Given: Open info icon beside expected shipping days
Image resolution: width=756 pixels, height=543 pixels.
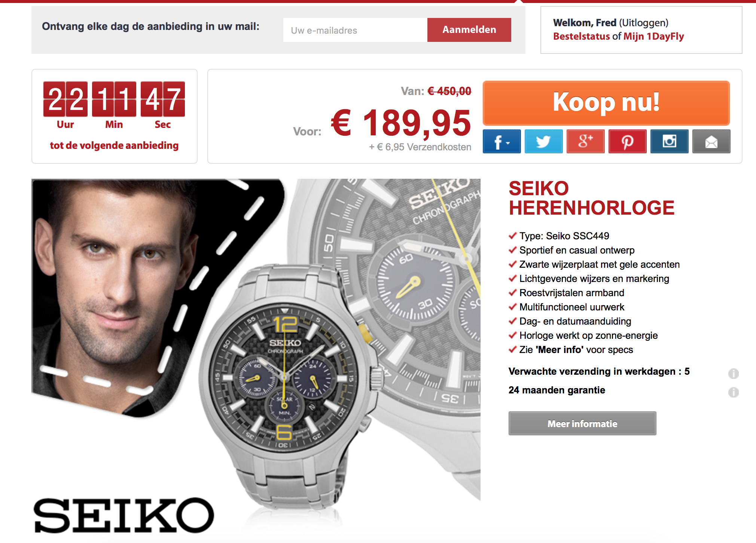Looking at the screenshot, I should coord(733,373).
